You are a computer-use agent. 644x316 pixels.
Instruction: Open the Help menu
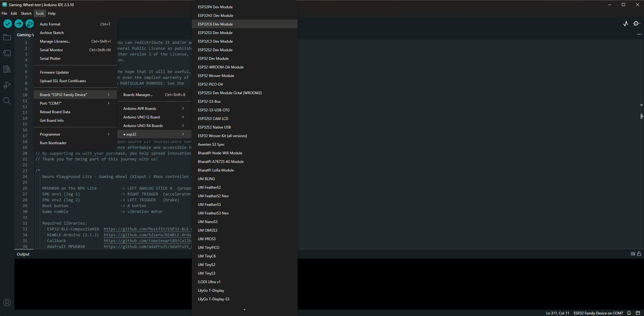pos(52,13)
